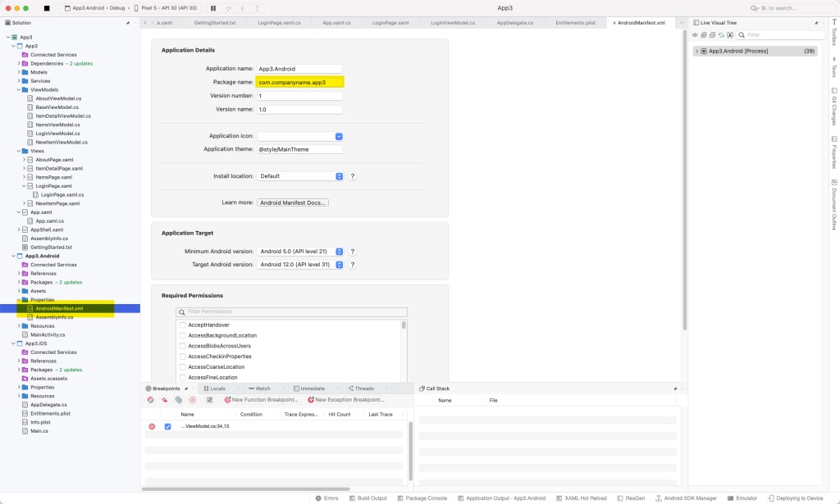Open Toolbox from the right sidebar

pyautogui.click(x=833, y=35)
